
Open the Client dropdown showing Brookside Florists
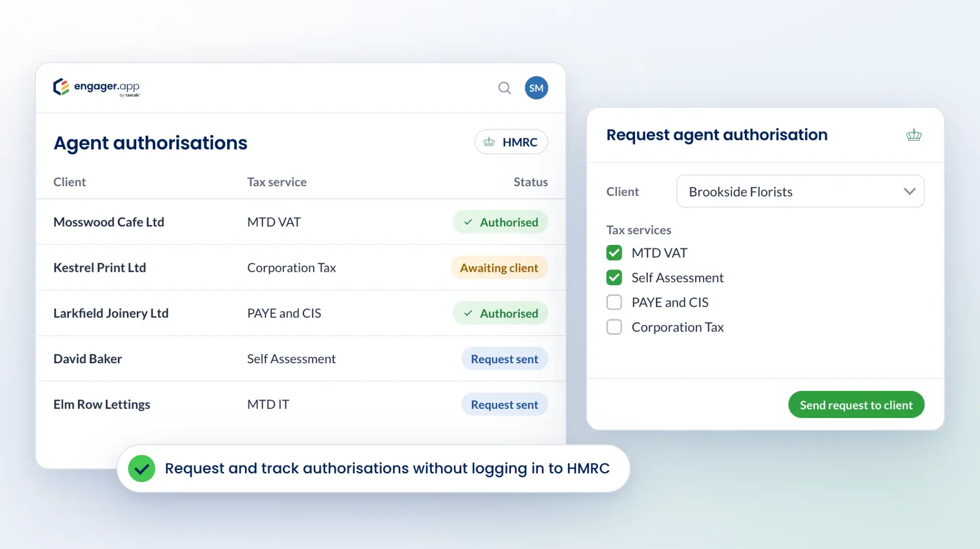coord(800,191)
